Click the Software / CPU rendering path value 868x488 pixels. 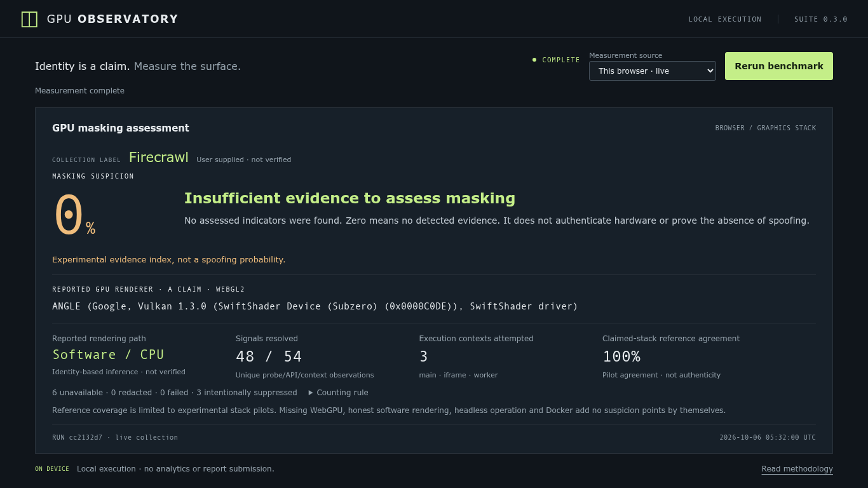[108, 355]
